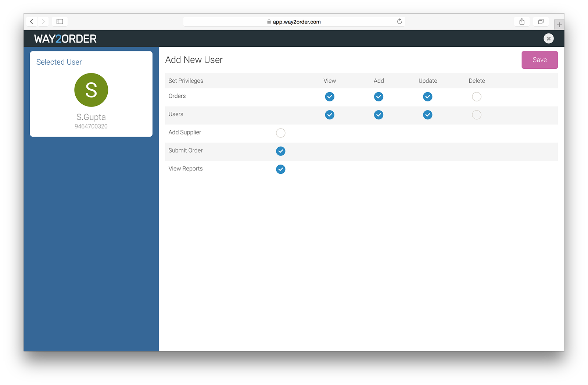Click the WAY2ORDER logo
Screen dimensions: 588x385
click(x=65, y=39)
